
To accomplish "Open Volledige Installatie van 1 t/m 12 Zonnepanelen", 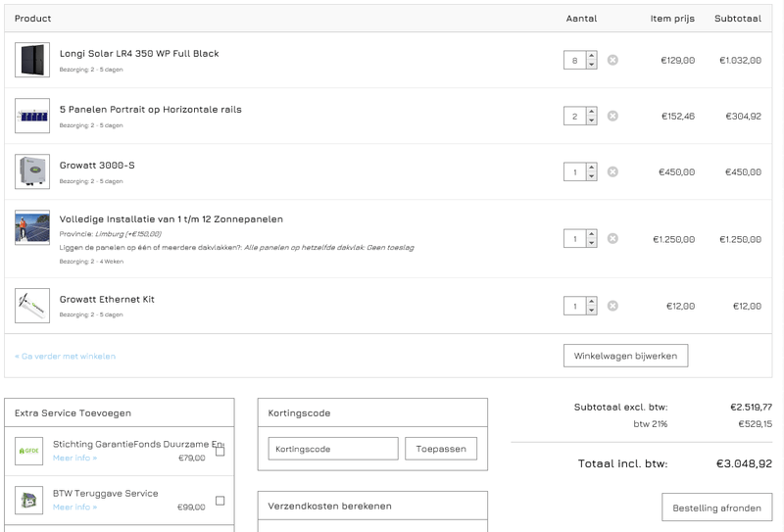I will pyautogui.click(x=171, y=219).
